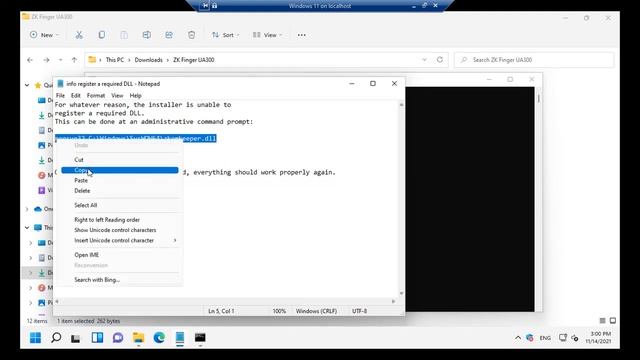640x360 pixels.
Task: Click the Ln 5, Col 1 status entry
Action: (221, 311)
